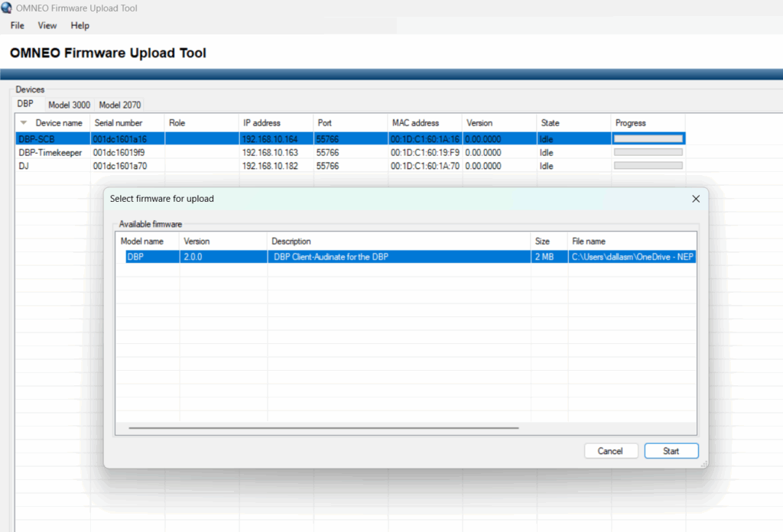Open the File menu
The height and width of the screenshot is (532, 783).
pos(17,25)
